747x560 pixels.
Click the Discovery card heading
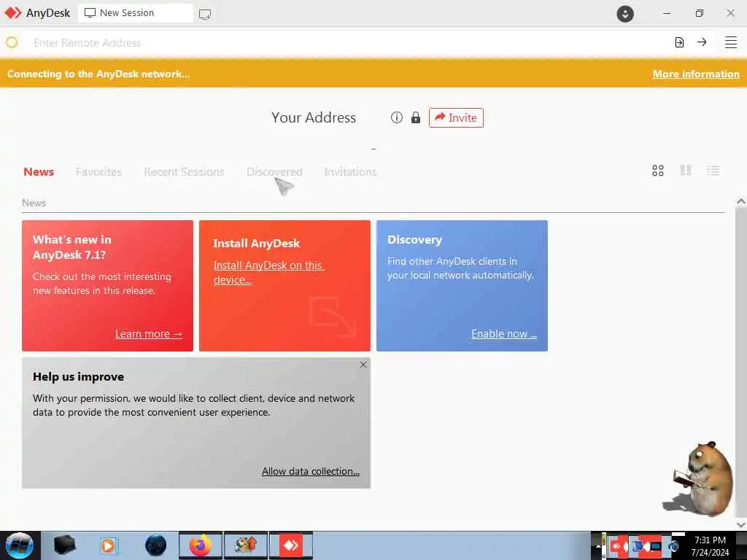coord(414,239)
